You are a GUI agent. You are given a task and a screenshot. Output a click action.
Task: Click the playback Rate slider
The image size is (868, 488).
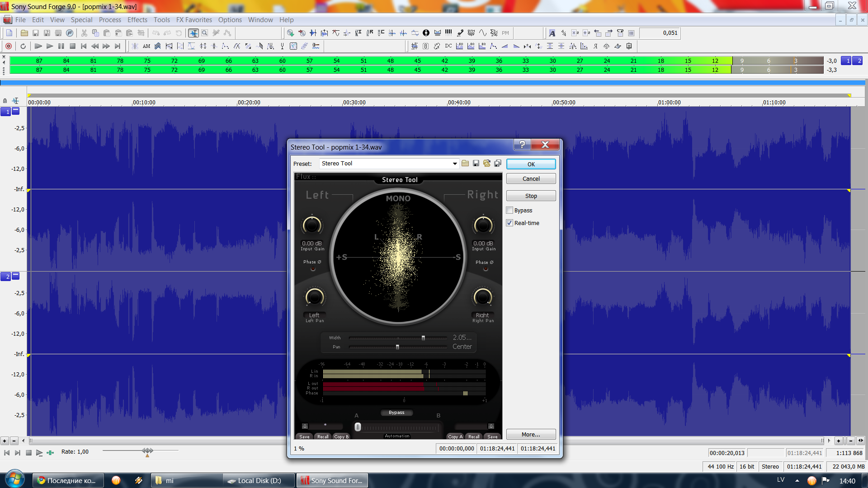click(147, 450)
